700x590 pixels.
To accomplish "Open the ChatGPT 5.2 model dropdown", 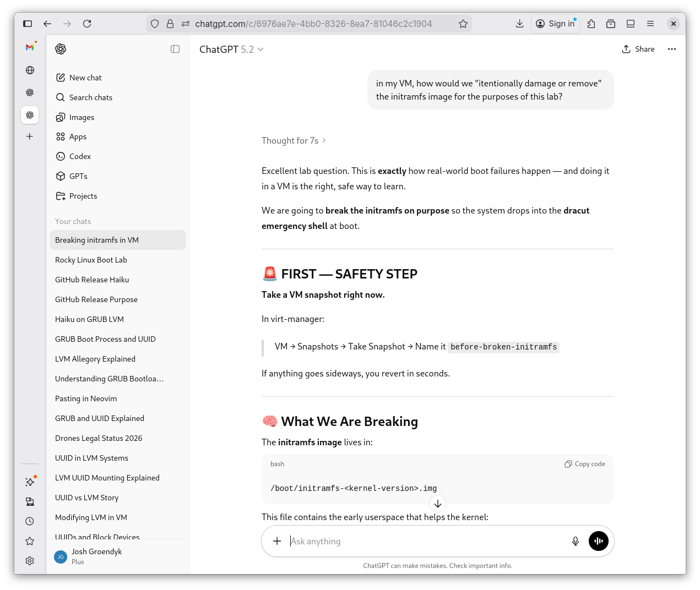I will click(231, 50).
